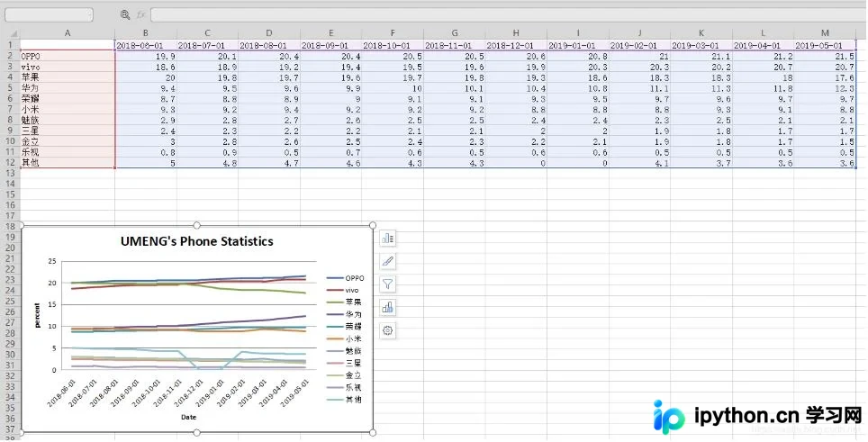Select row 12 header

10,163
